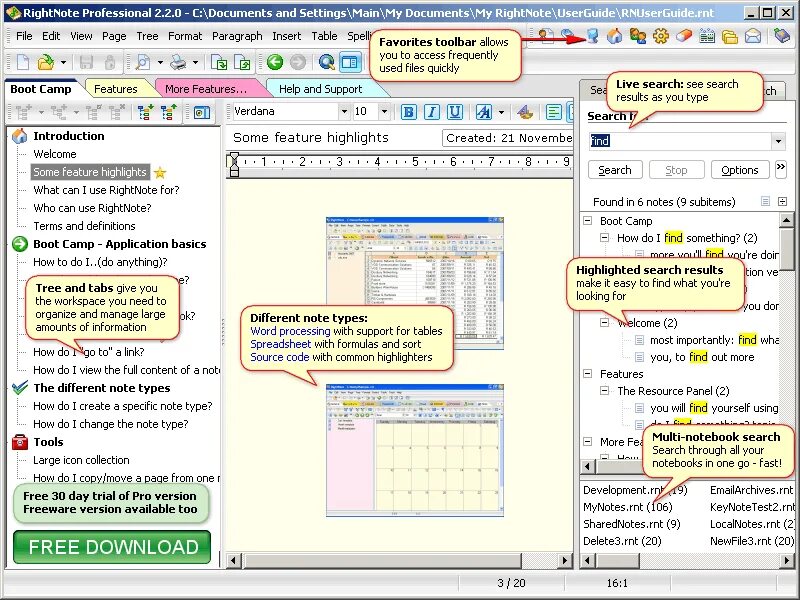Move tree node up
Viewport: 800px width, 600px height.
click(168, 112)
